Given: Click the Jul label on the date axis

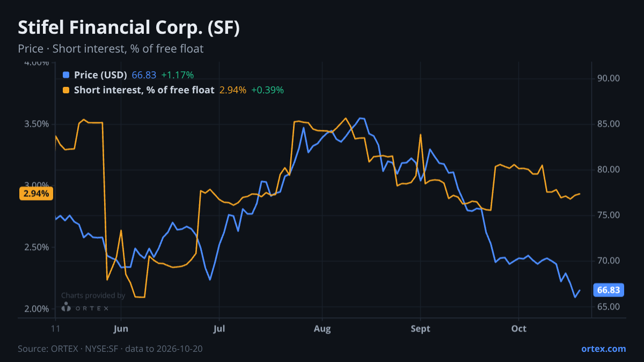Looking at the screenshot, I should pyautogui.click(x=218, y=329).
